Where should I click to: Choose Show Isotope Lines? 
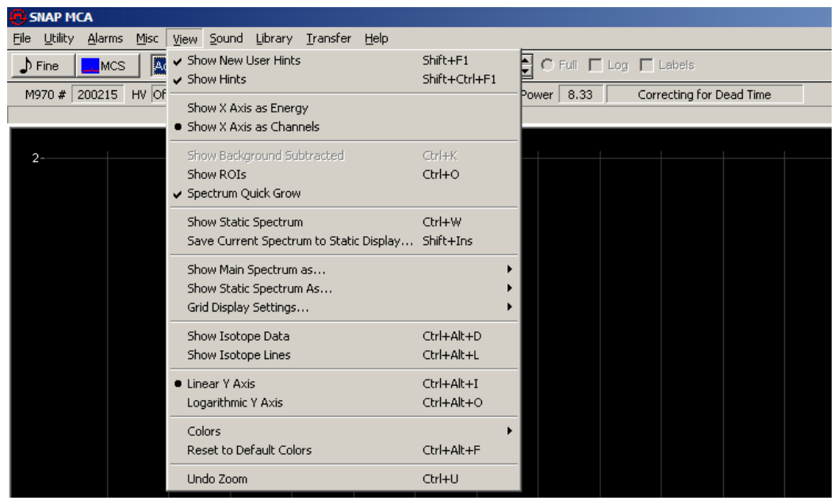click(343, 355)
